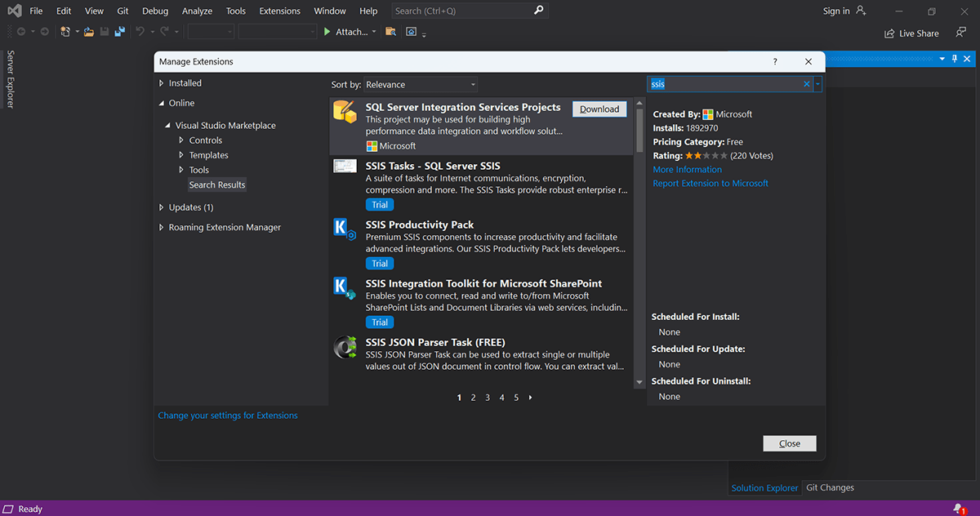Click the toolbar icon right of Find in Files

pos(412,31)
